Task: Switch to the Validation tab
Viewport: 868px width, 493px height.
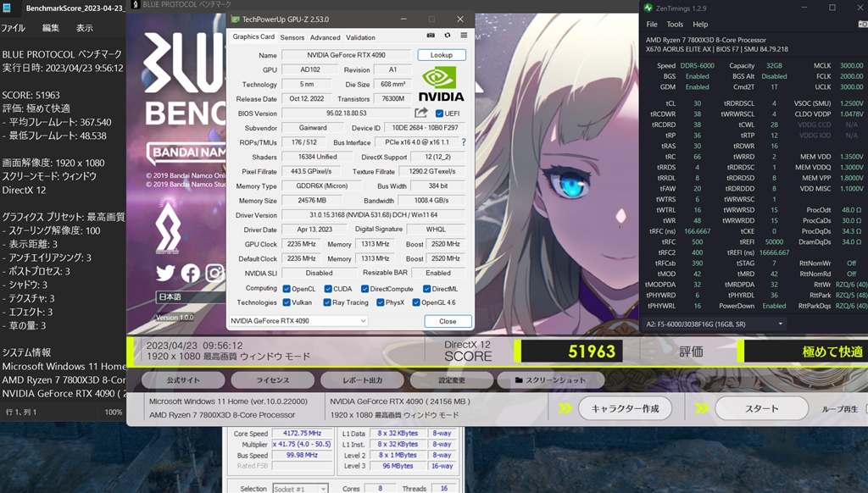Action: click(x=360, y=37)
